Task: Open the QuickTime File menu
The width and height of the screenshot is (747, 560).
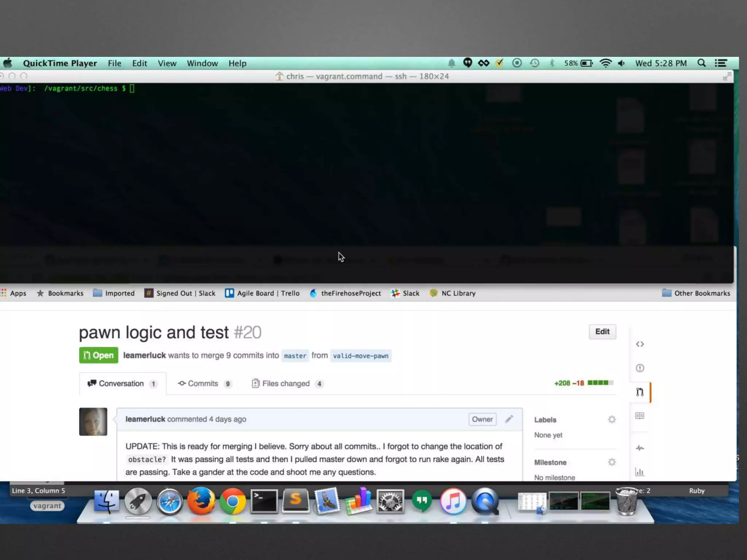Action: 114,63
